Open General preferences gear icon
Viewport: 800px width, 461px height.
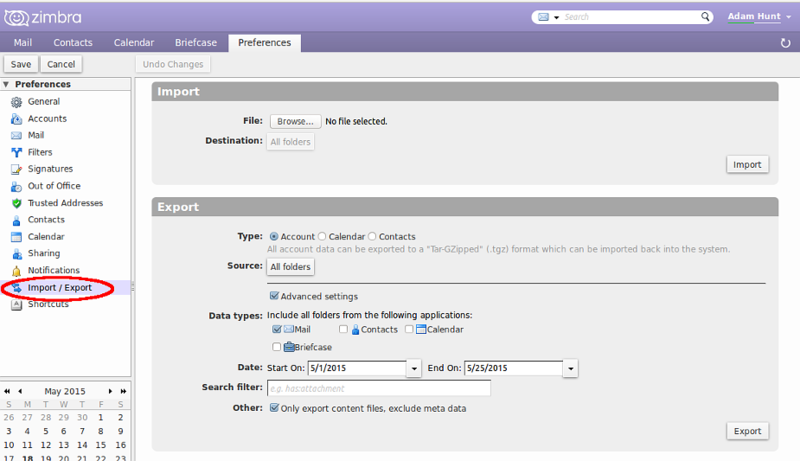pos(16,102)
